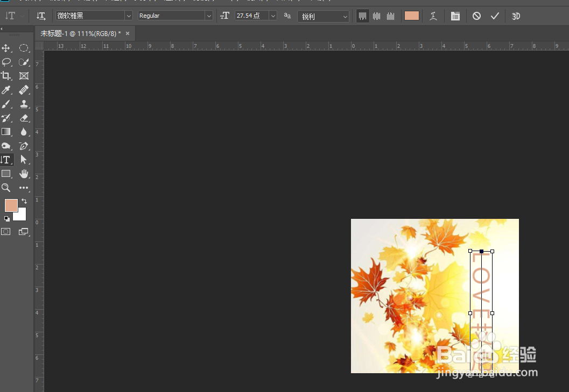This screenshot has width=569, height=392.
Task: Set top align text
Action: point(362,16)
